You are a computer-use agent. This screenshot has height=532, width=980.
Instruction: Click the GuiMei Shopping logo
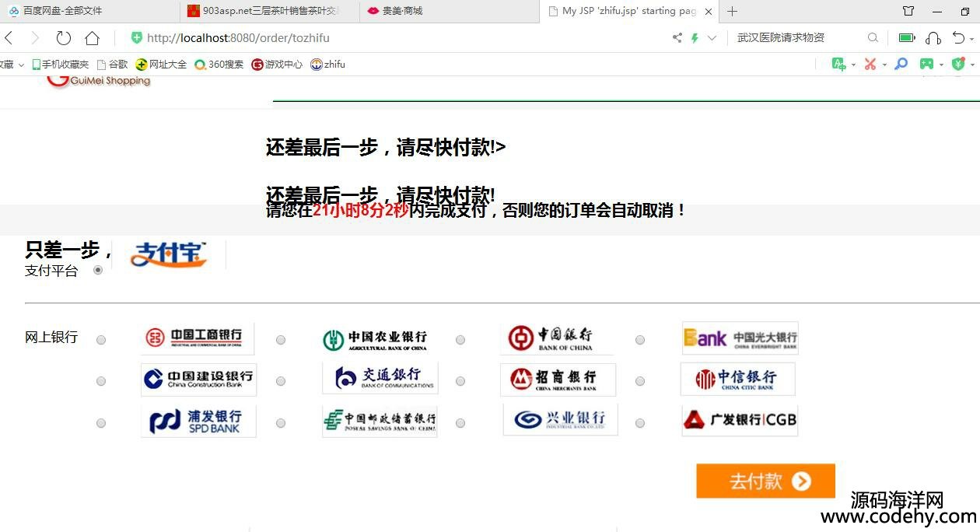[99, 80]
